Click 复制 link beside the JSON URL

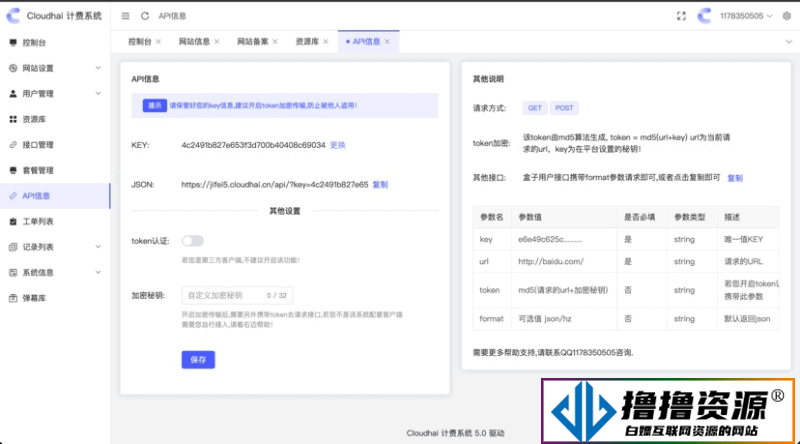pyautogui.click(x=380, y=184)
